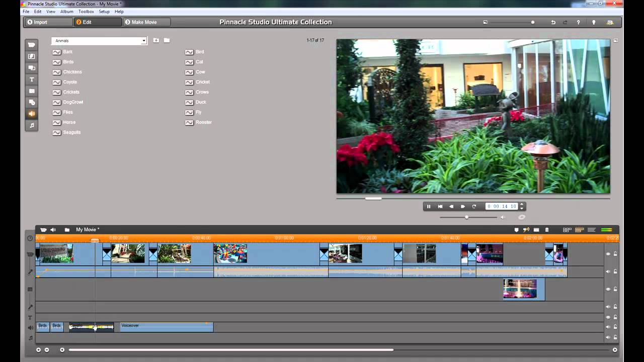
Task: Switch to the Import tab
Action: click(48, 22)
